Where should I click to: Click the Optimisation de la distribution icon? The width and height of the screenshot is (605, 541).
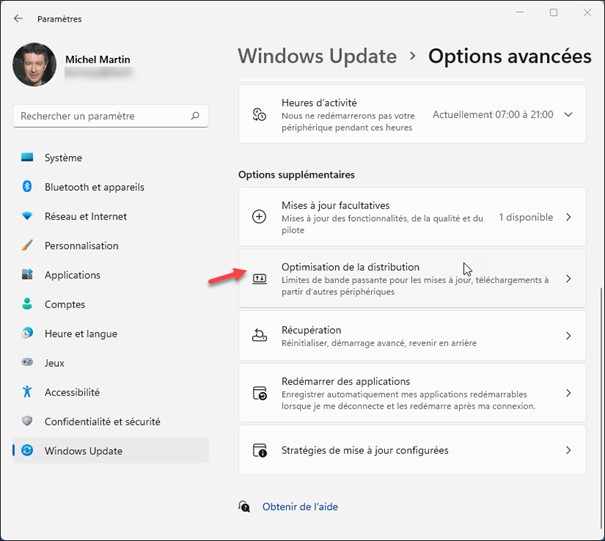[x=260, y=279]
